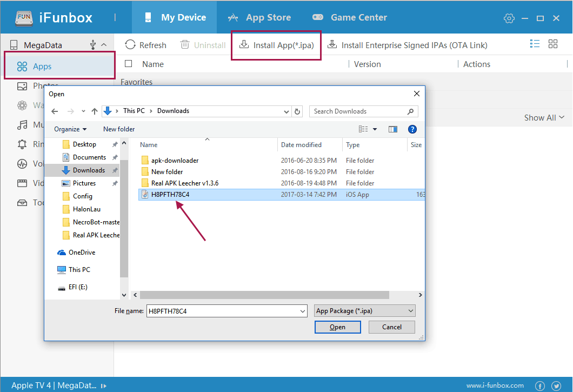Select Pictures in the navigation tree
The image size is (573, 392).
tap(84, 183)
